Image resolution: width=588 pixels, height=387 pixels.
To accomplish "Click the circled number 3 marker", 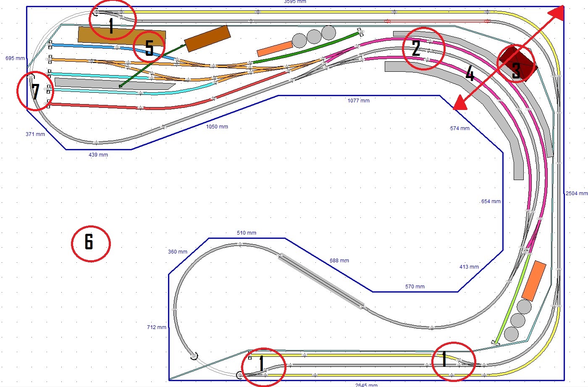I will click(516, 63).
